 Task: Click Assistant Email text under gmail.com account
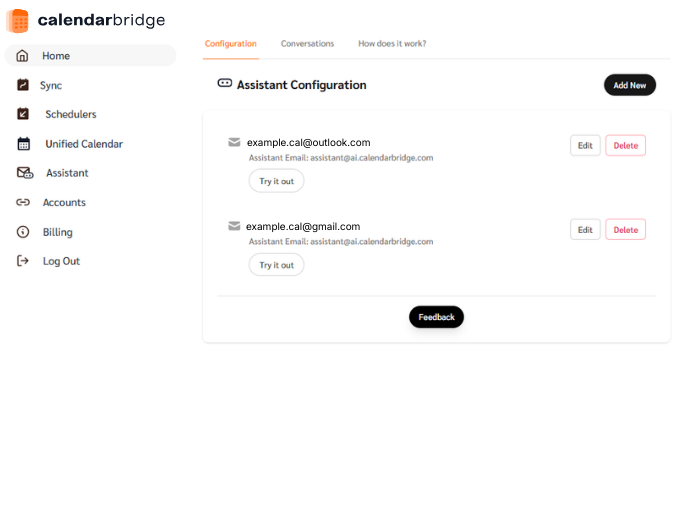(341, 242)
